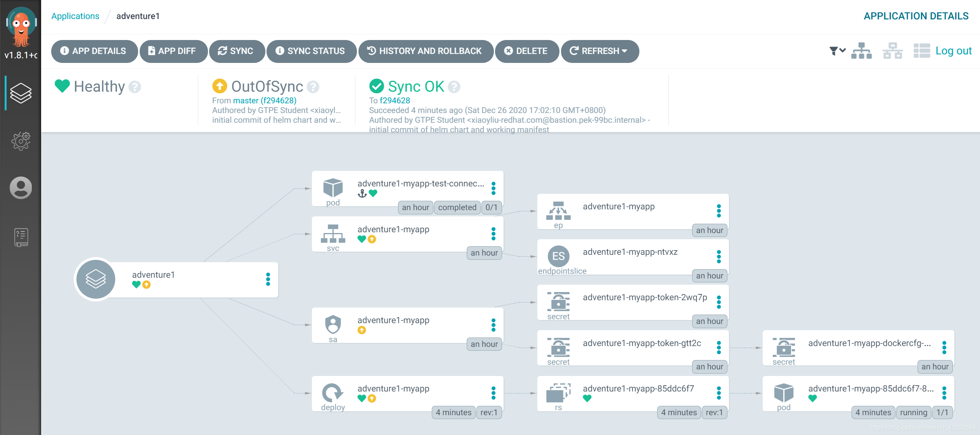Click SYNC button to synchronize application
The image size is (980, 435).
pyautogui.click(x=237, y=51)
